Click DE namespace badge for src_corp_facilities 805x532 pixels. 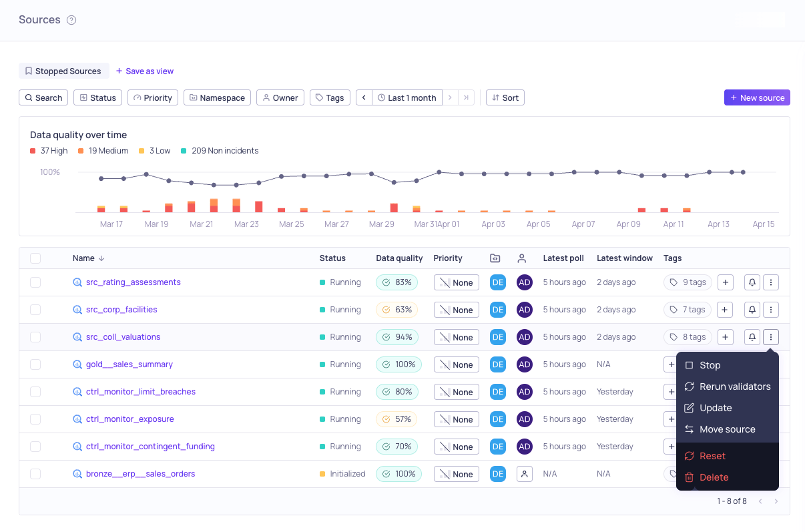point(498,310)
